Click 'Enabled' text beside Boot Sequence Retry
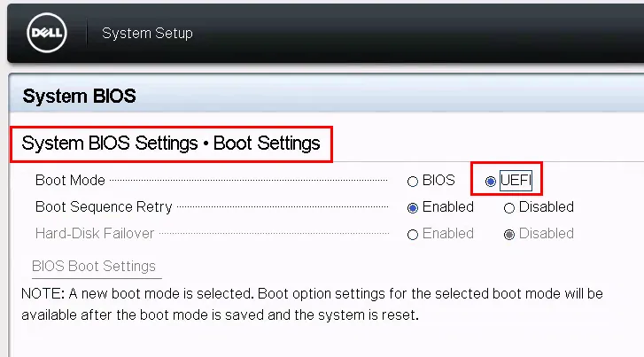 pyautogui.click(x=448, y=207)
